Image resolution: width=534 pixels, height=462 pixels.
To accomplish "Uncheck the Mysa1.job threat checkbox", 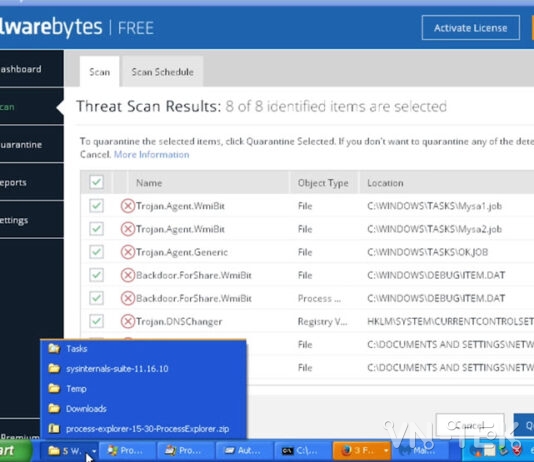I will 96,206.
